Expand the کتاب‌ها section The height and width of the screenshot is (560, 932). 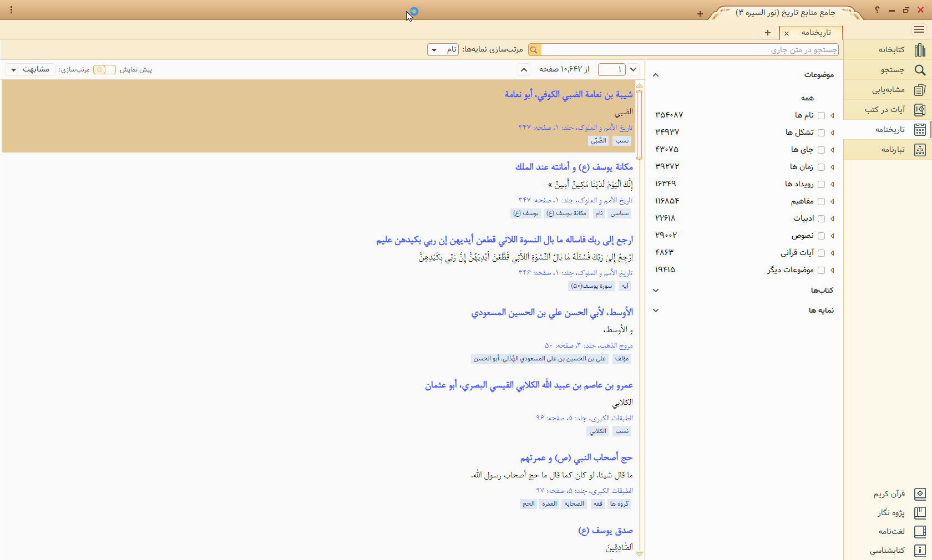(x=656, y=291)
